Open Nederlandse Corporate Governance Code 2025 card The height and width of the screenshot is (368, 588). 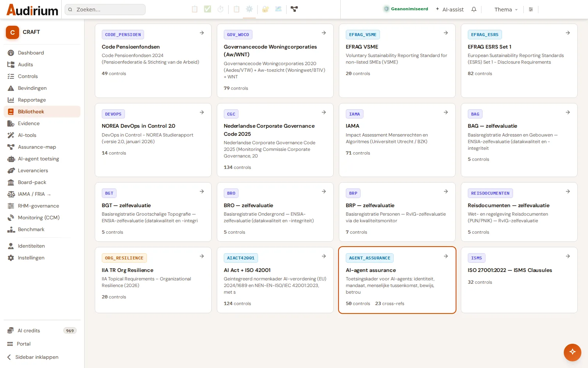coord(275,140)
